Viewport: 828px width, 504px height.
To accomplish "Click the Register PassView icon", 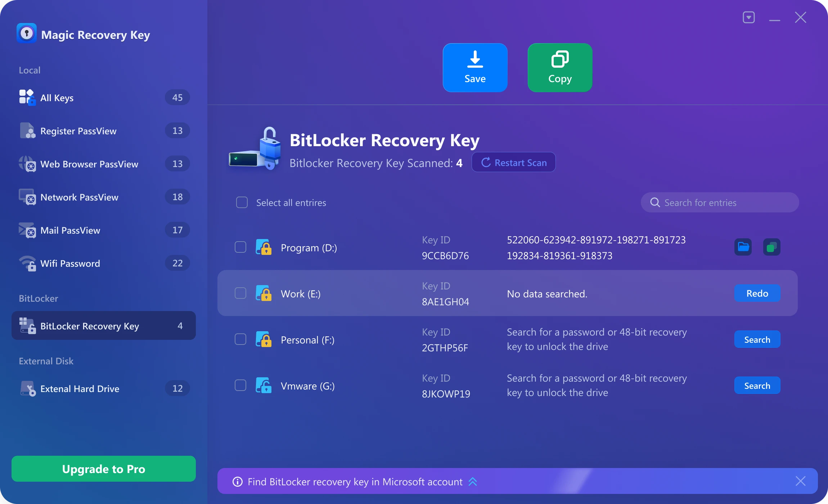I will (x=27, y=131).
